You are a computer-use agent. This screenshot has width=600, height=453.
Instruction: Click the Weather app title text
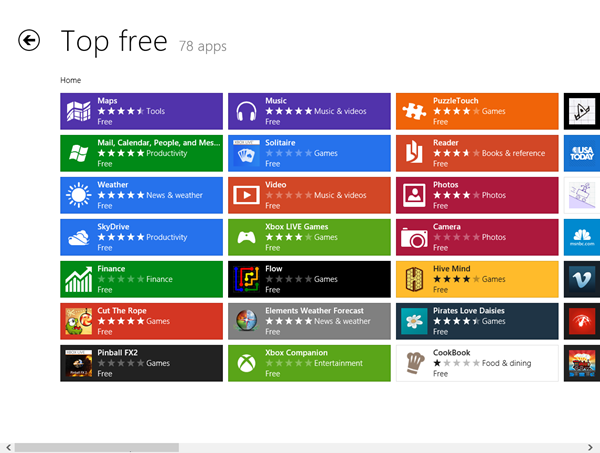(112, 184)
